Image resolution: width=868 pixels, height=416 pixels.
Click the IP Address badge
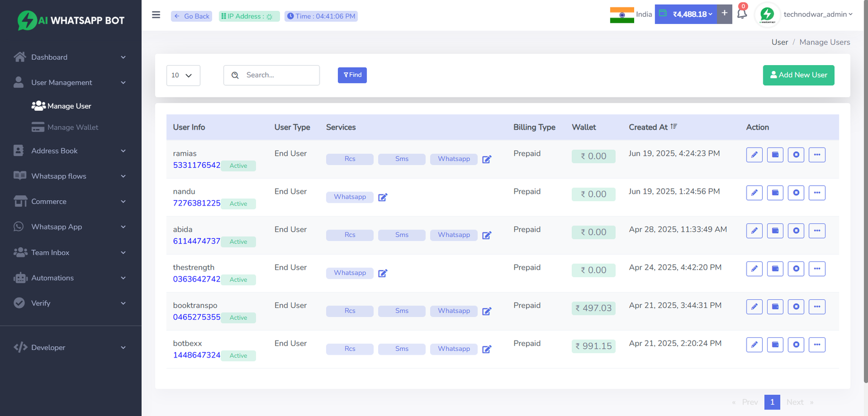[x=250, y=16]
